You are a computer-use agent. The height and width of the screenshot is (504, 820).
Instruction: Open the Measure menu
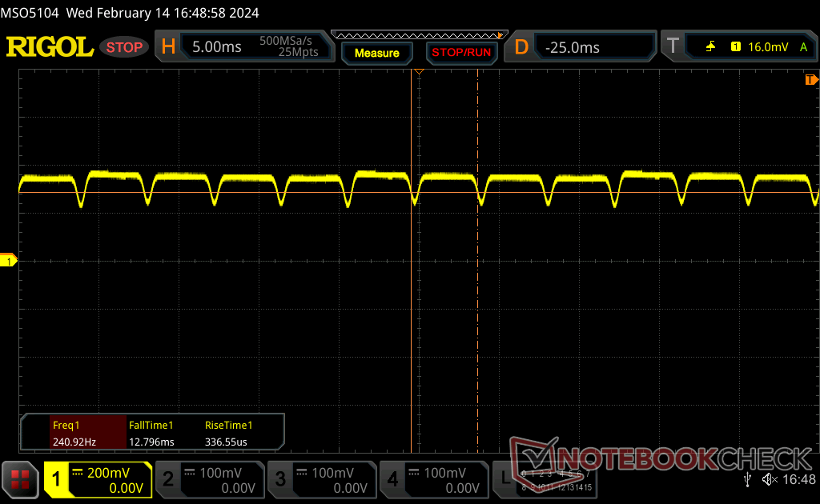[x=376, y=53]
